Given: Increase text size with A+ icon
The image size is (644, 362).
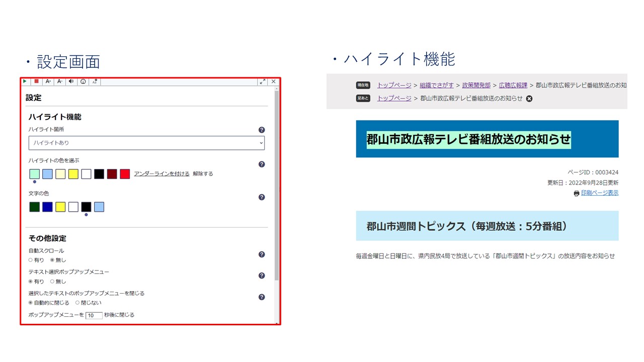Looking at the screenshot, I should [48, 81].
